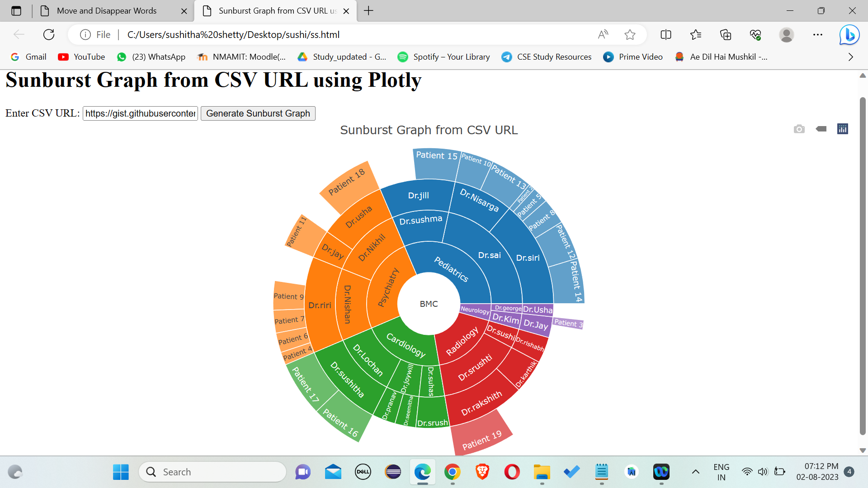
Task: Open a new browser tab
Action: point(368,11)
